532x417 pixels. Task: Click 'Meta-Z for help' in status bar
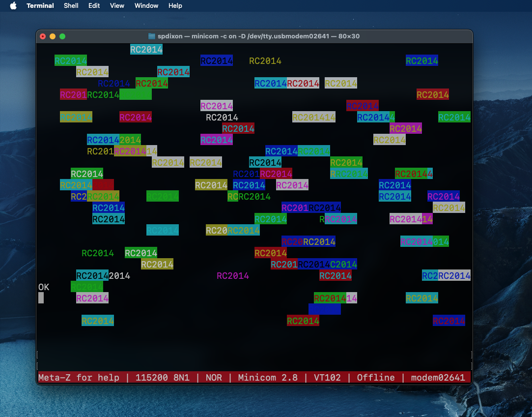79,378
